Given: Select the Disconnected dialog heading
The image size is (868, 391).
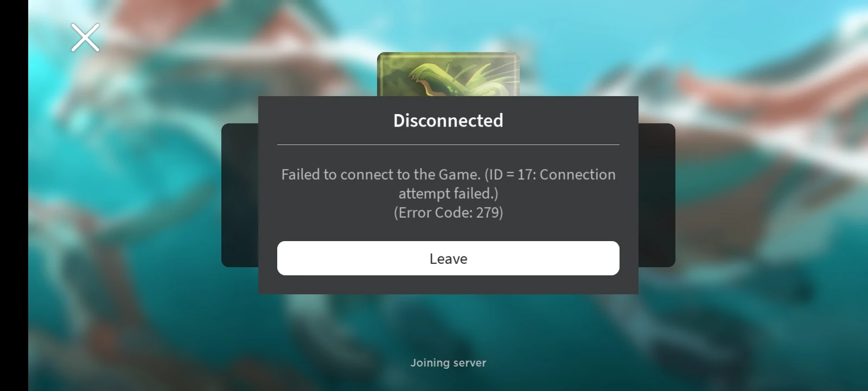Looking at the screenshot, I should pyautogui.click(x=448, y=121).
